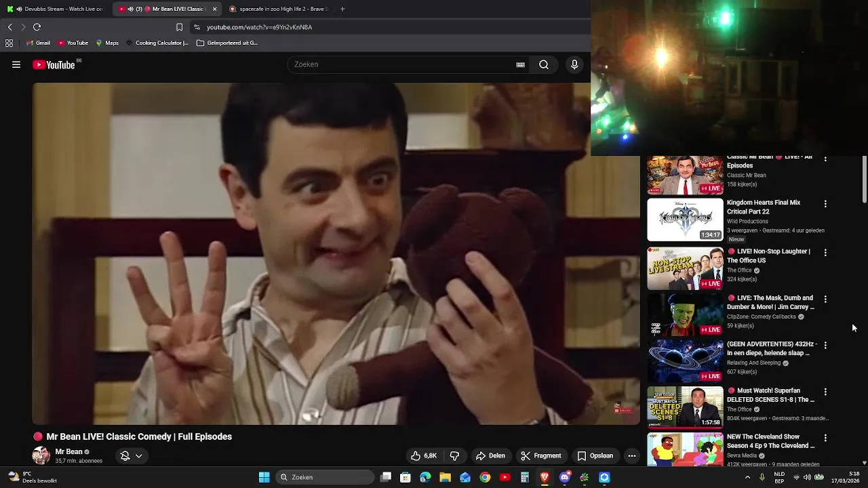Click the ClipZone: Comedy Callbacks channel name
The image size is (868, 488).
761,317
